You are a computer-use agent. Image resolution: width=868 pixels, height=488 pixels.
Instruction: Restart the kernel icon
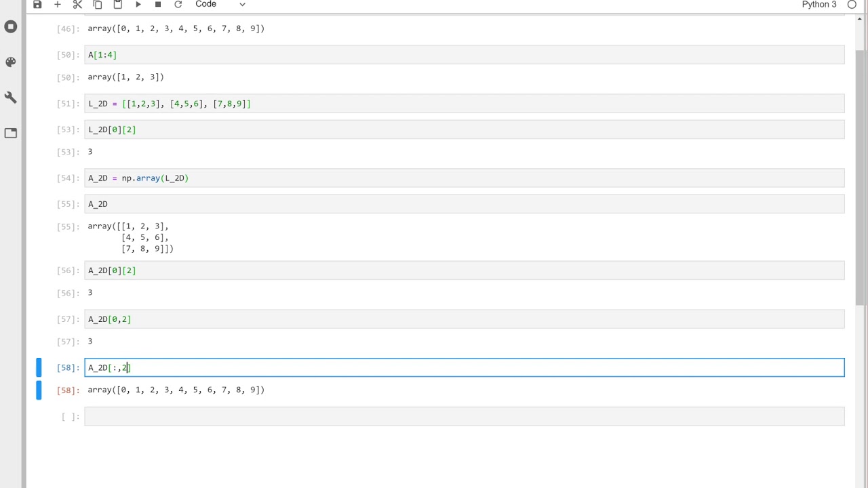click(178, 4)
